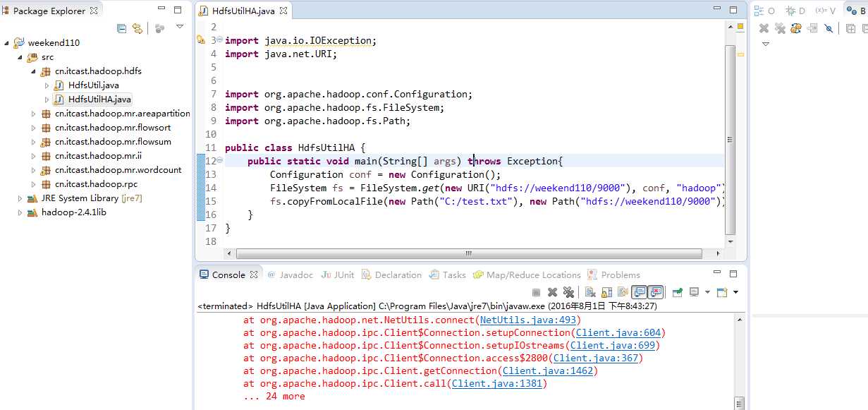
Task: Open the Declaration tab
Action: click(391, 275)
